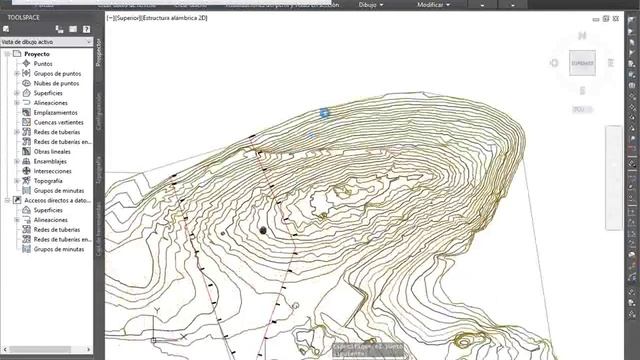Select the Cuencas vertientes icon
Viewport: 640px width, 360px height.
point(27,122)
